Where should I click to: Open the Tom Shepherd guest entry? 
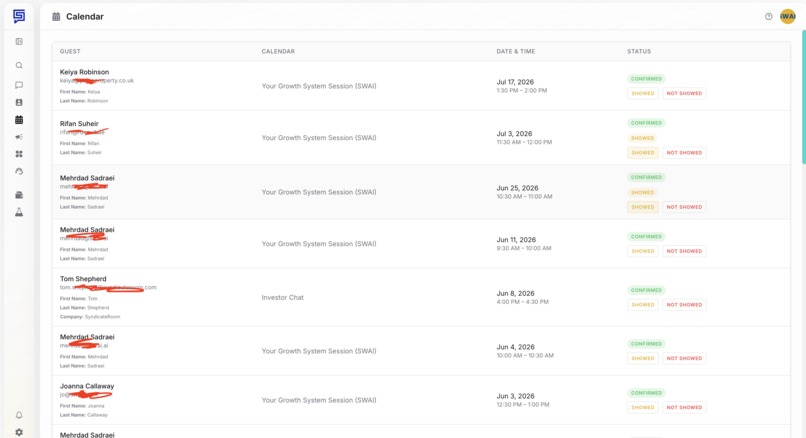[x=83, y=279]
